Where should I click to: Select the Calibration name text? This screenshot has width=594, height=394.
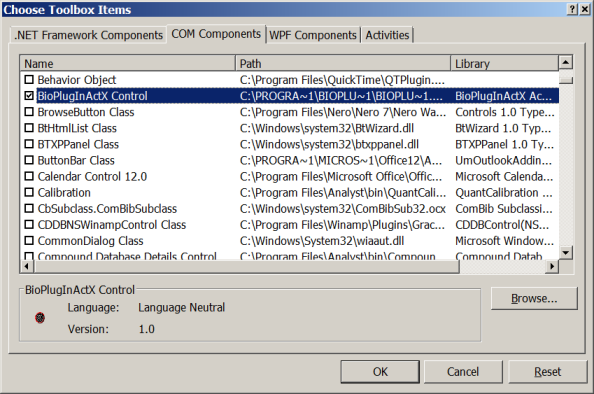click(64, 192)
